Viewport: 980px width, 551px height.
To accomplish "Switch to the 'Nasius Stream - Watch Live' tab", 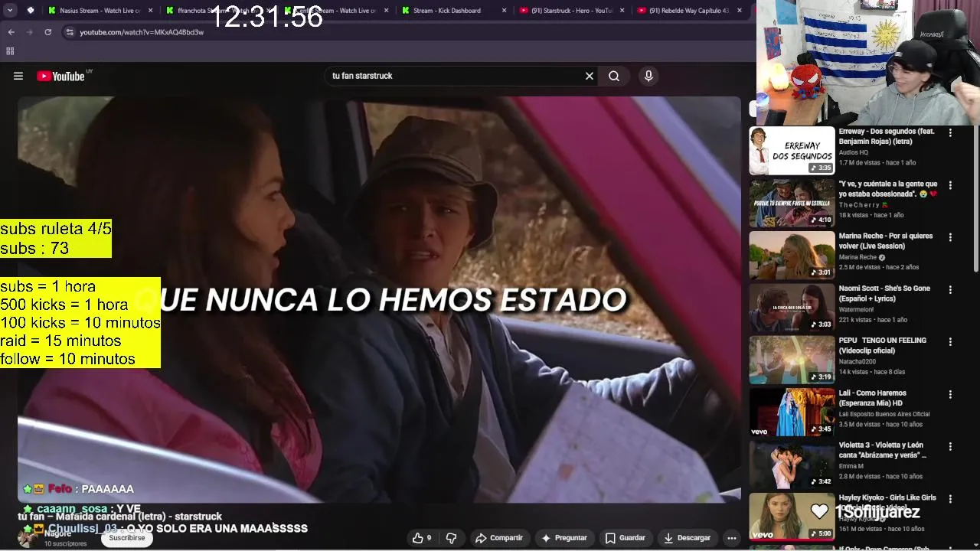I will (99, 11).
